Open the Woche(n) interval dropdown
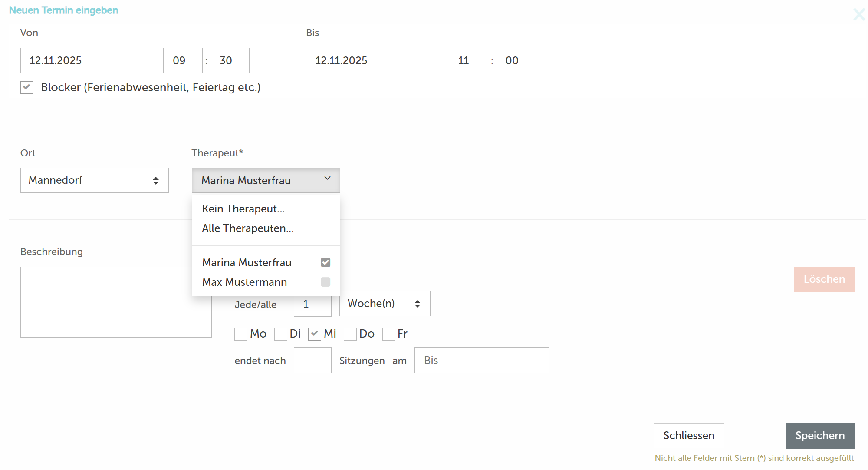Viewport: 868px width, 470px height. tap(385, 304)
